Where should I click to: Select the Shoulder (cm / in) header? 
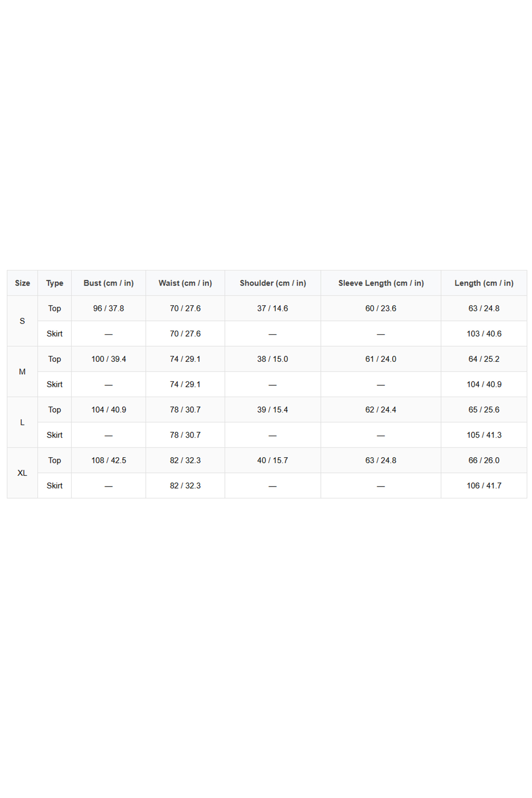[273, 283]
